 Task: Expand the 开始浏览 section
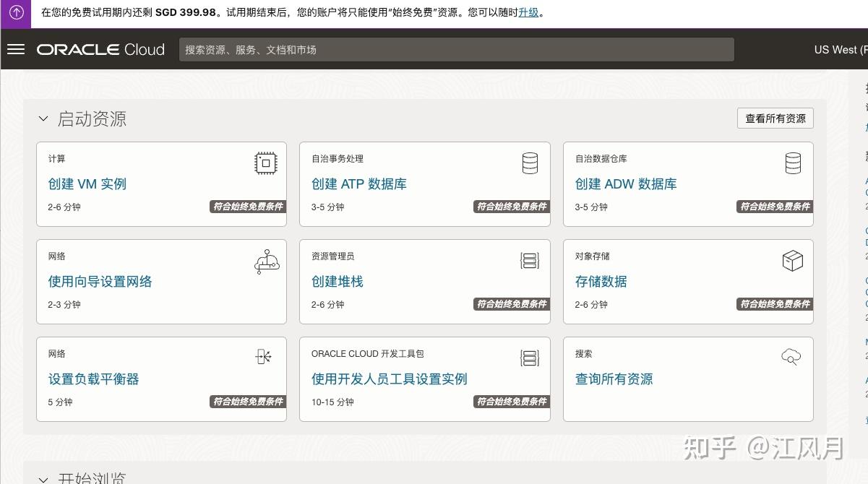tap(43, 479)
